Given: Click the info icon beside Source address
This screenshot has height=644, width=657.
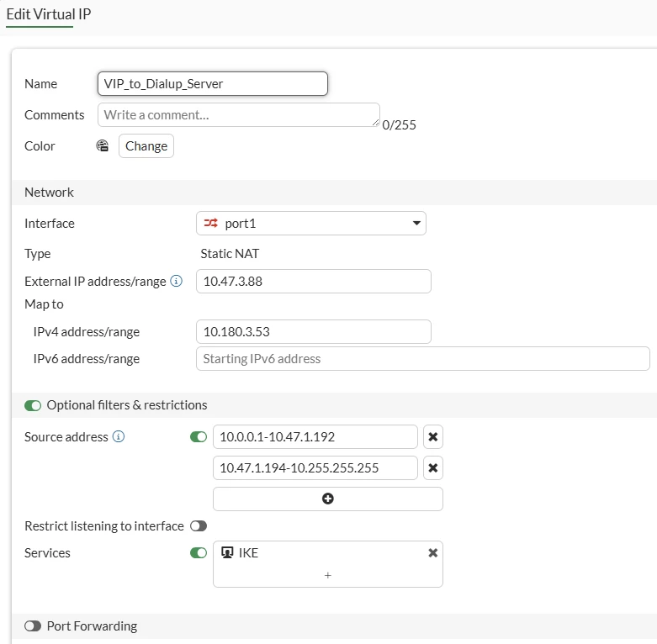Looking at the screenshot, I should click(119, 436).
